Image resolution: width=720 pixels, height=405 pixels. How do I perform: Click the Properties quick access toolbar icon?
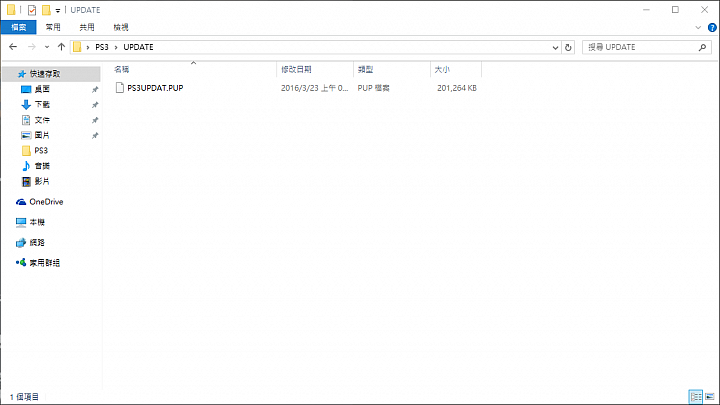pyautogui.click(x=32, y=10)
